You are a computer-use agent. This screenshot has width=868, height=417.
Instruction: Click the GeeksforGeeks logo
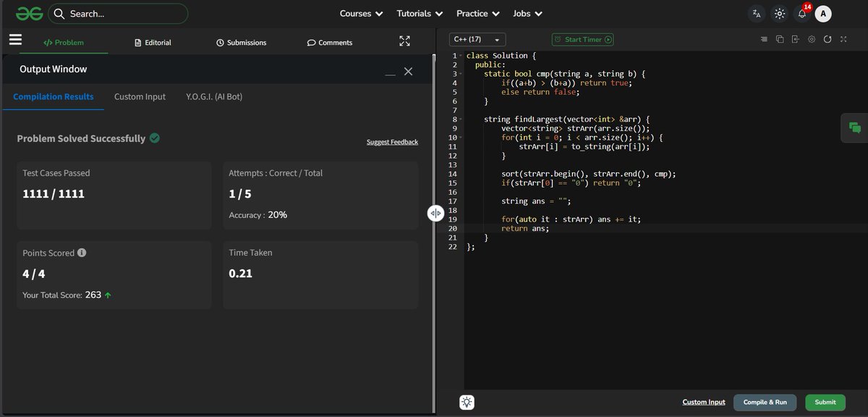coord(30,13)
